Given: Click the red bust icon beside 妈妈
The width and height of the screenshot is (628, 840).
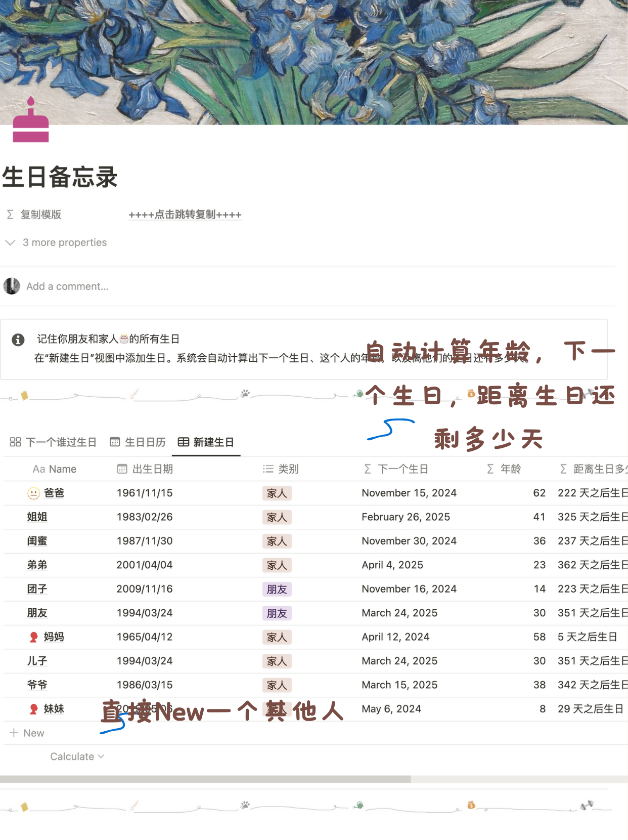Looking at the screenshot, I should coord(34,637).
